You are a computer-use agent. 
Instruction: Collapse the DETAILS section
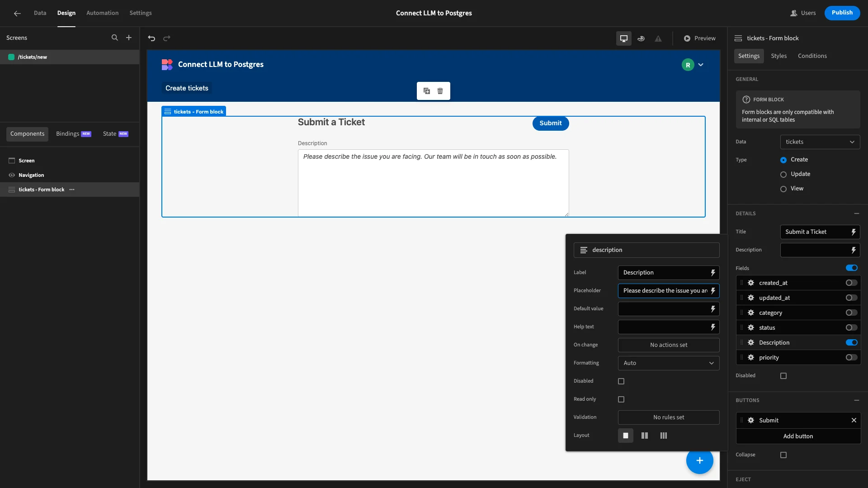coord(857,213)
